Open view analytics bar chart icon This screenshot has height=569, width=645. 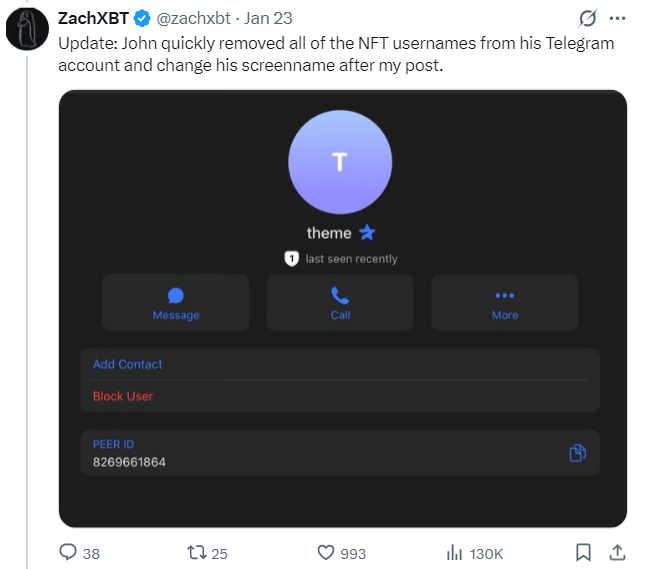[x=454, y=552]
